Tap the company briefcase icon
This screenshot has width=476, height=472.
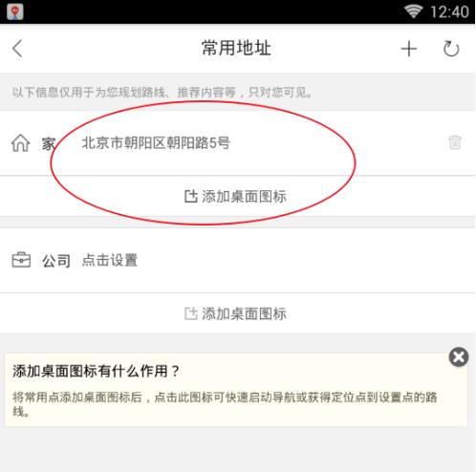[x=21, y=260]
